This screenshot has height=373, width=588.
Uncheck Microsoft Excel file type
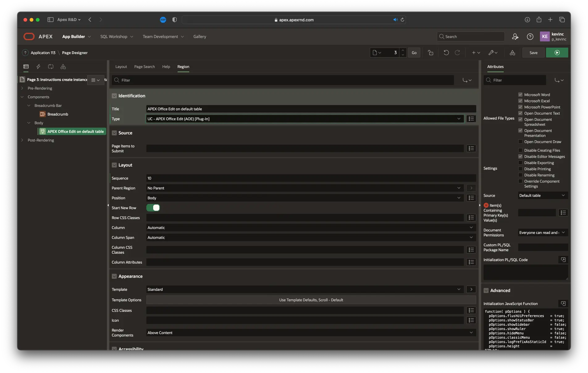click(520, 101)
